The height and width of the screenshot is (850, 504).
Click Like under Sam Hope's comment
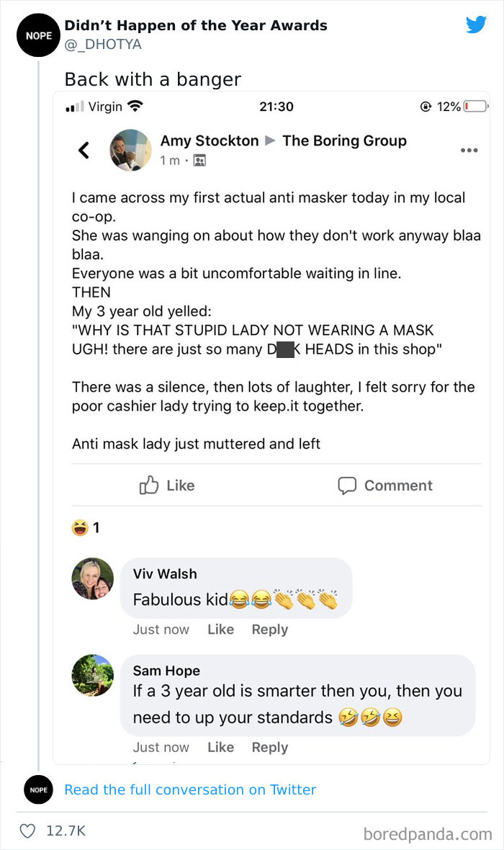220,747
